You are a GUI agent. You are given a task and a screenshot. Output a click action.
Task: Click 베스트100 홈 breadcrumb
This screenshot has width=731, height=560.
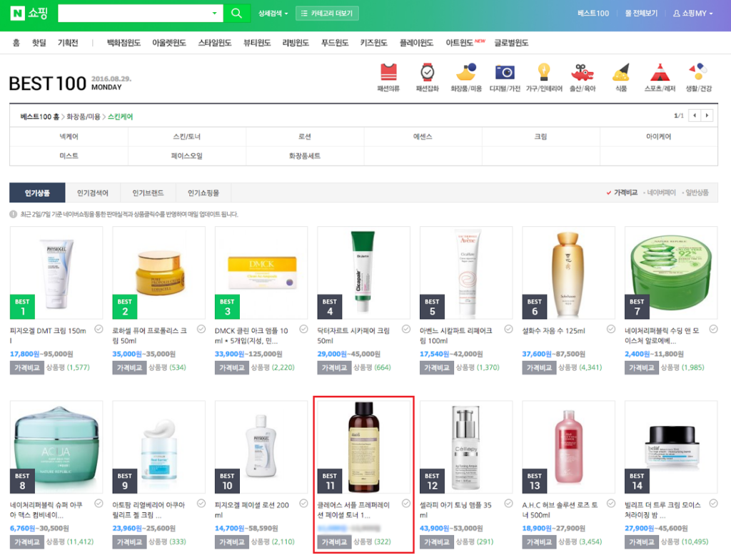40,116
